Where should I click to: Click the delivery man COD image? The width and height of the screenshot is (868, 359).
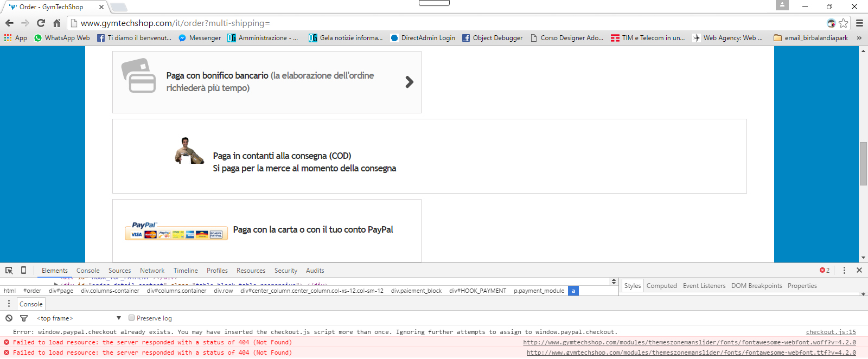(x=189, y=150)
